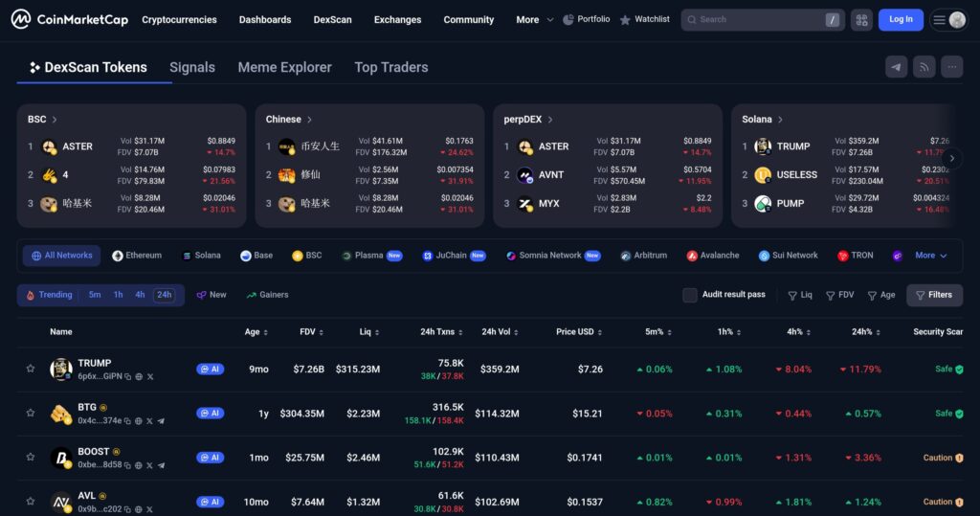
Task: Copy AVL contract address icon
Action: [x=127, y=509]
